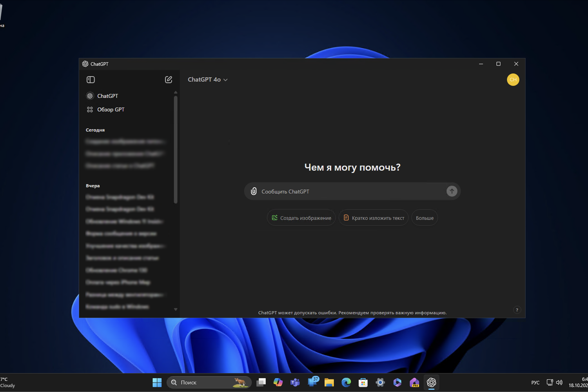This screenshot has height=392, width=588.
Task: Click the sidebar scroll-up arrow
Action: coord(176,93)
